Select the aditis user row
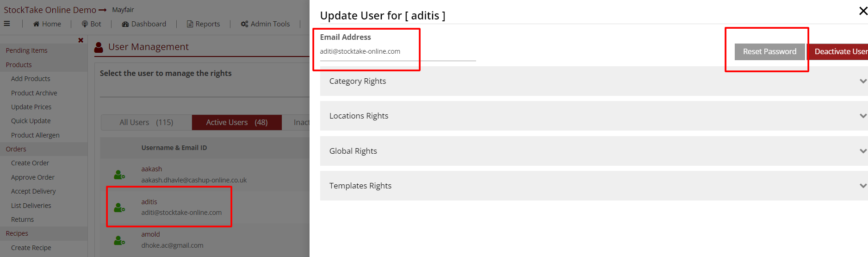Screen dimensions: 868x257 181,207
